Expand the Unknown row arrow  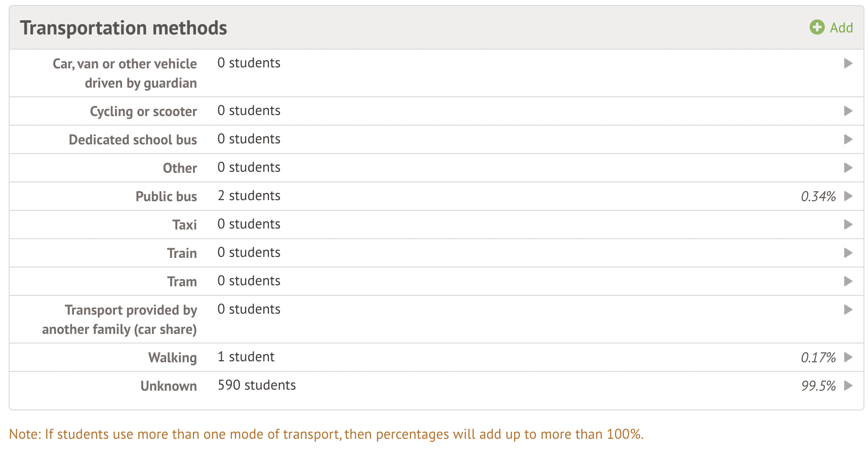(x=848, y=386)
